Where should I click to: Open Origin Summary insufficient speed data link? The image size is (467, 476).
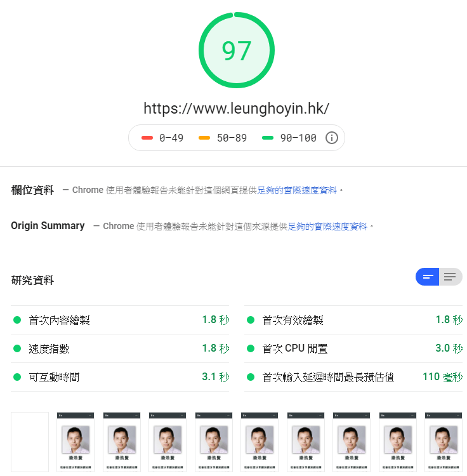[327, 227]
